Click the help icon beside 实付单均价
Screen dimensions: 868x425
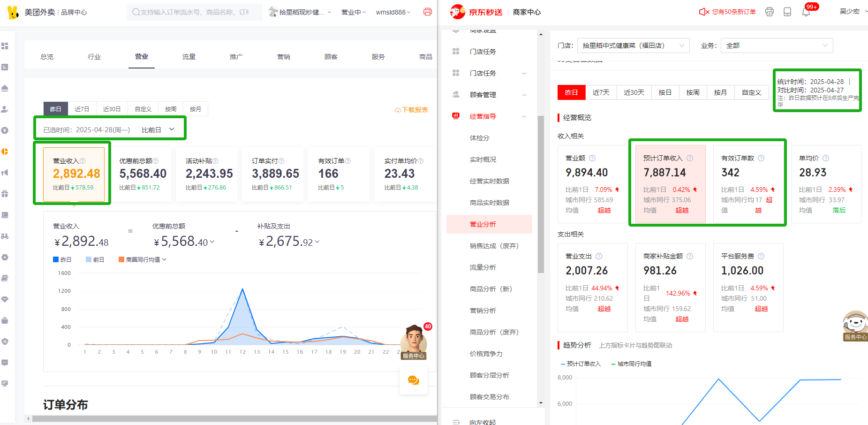pyautogui.click(x=421, y=161)
